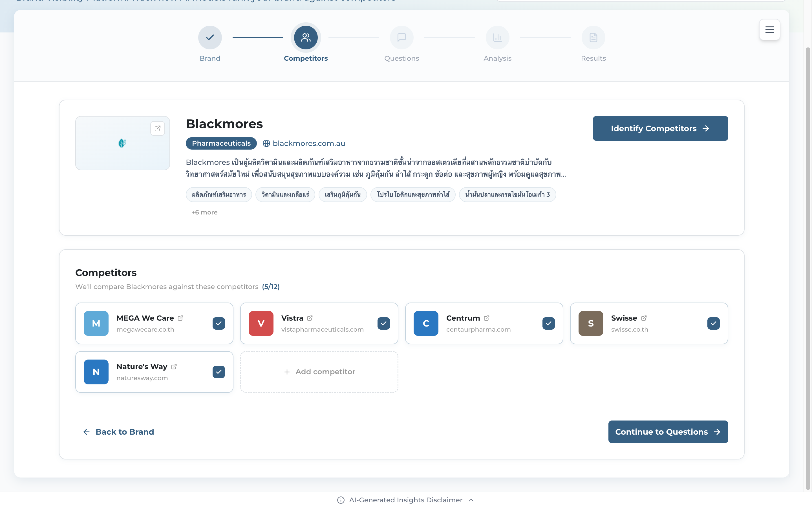Click the น้ำมันปลาและกรดไขมันโอเมก้า 3 tag
812x508 pixels.
pos(507,194)
